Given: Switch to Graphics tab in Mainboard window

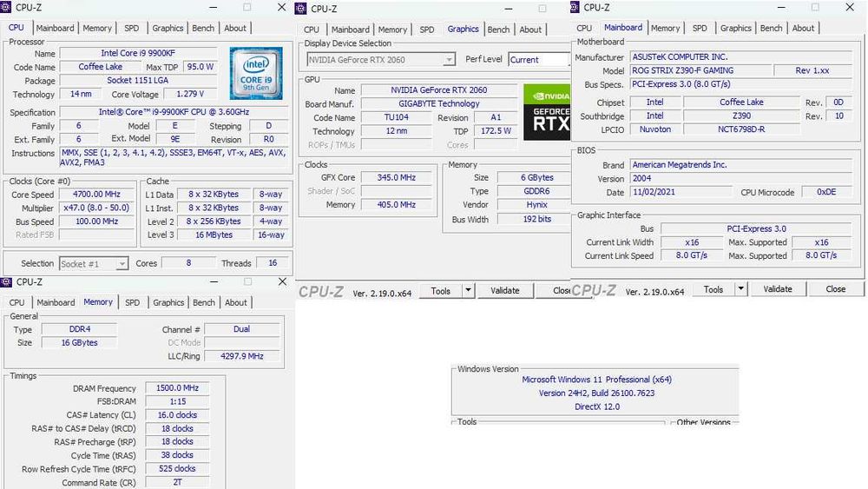Looking at the screenshot, I should (736, 28).
